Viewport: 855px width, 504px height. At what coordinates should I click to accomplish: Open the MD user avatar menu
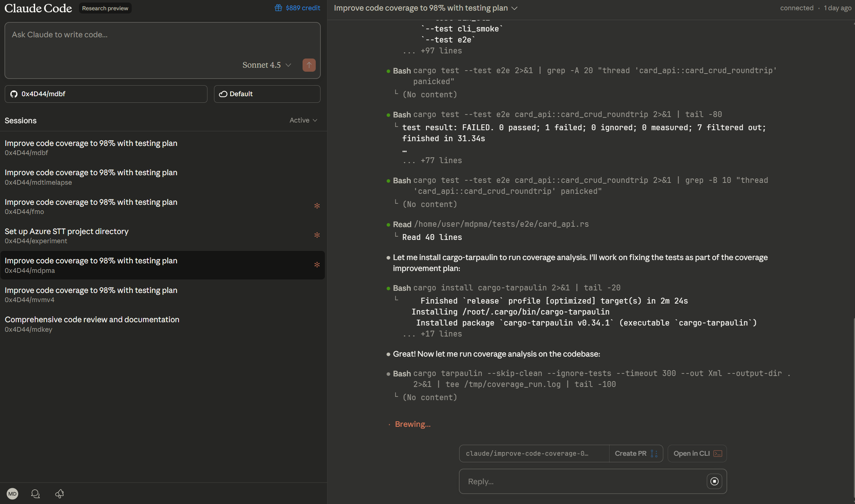[x=12, y=494]
